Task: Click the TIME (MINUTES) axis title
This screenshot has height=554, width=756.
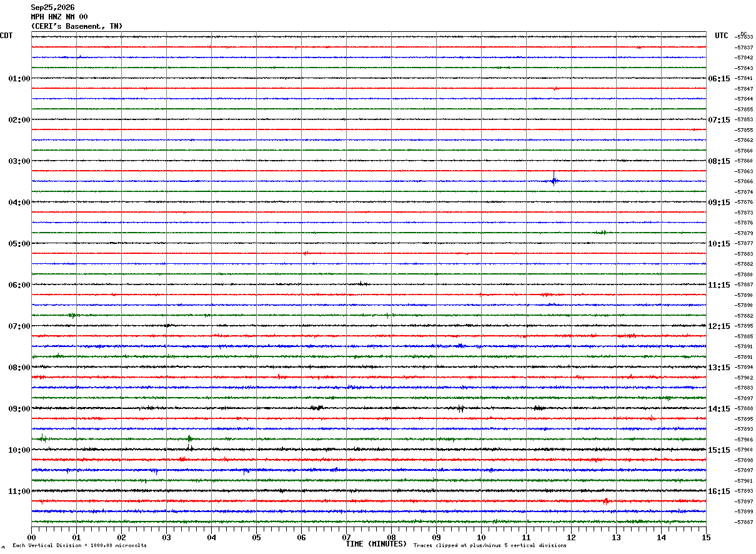Action: pos(376,544)
